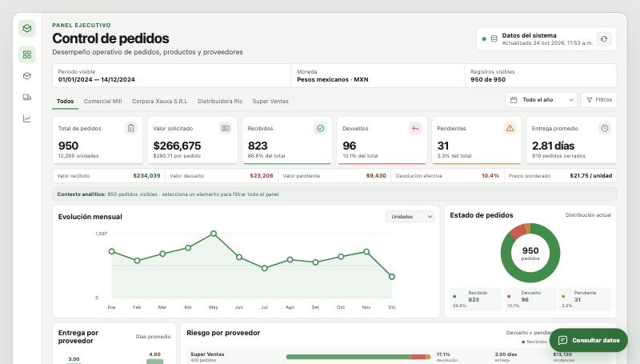Click the 950 pedidos donut center

pos(530,253)
